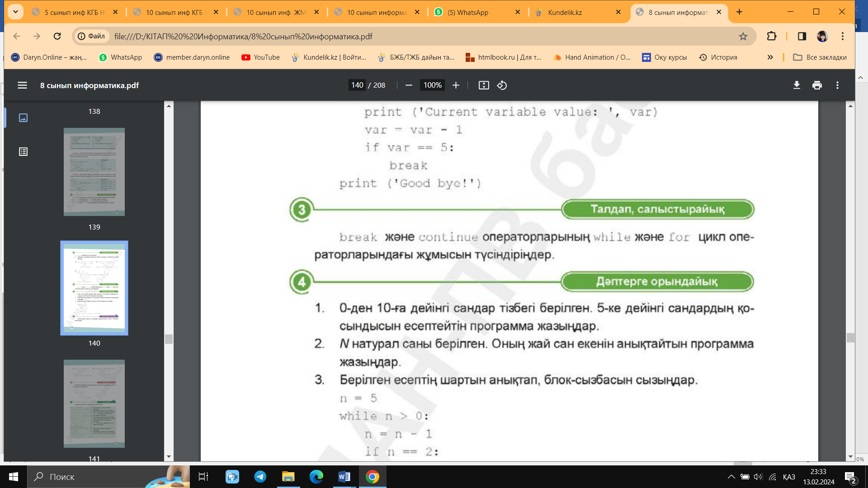Viewport: 868px width, 488px height.
Task: Click the zoom percentage field 100%
Action: click(x=432, y=85)
